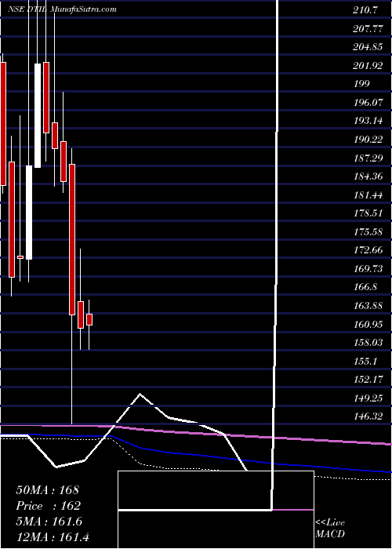392x549 pixels.
Task: Click the 181.44 price axis label
Action: tap(368, 195)
